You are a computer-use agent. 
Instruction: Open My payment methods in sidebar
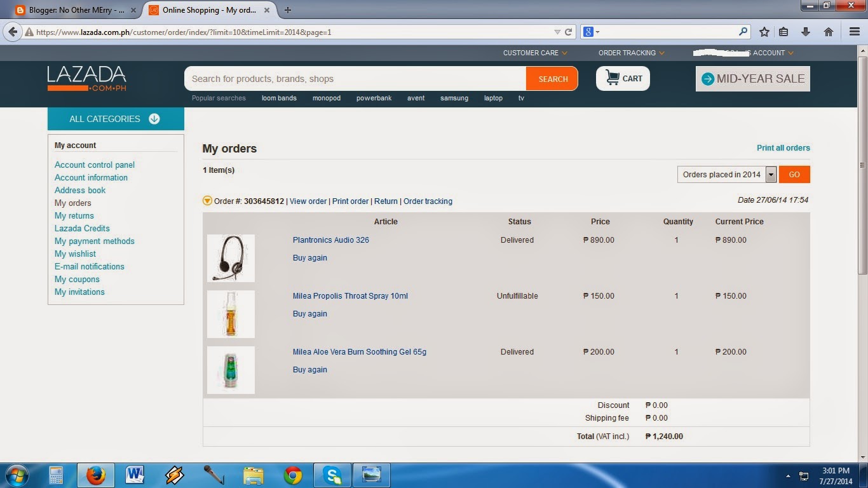point(95,241)
